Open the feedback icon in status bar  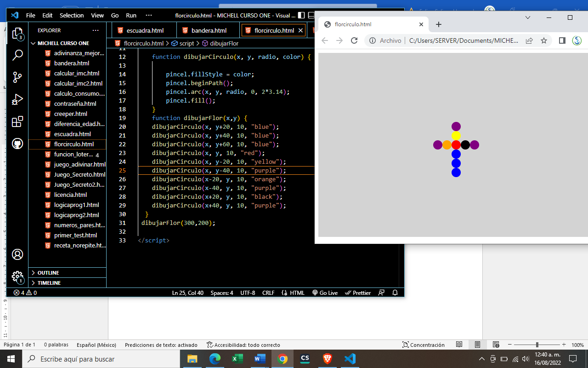click(x=381, y=293)
